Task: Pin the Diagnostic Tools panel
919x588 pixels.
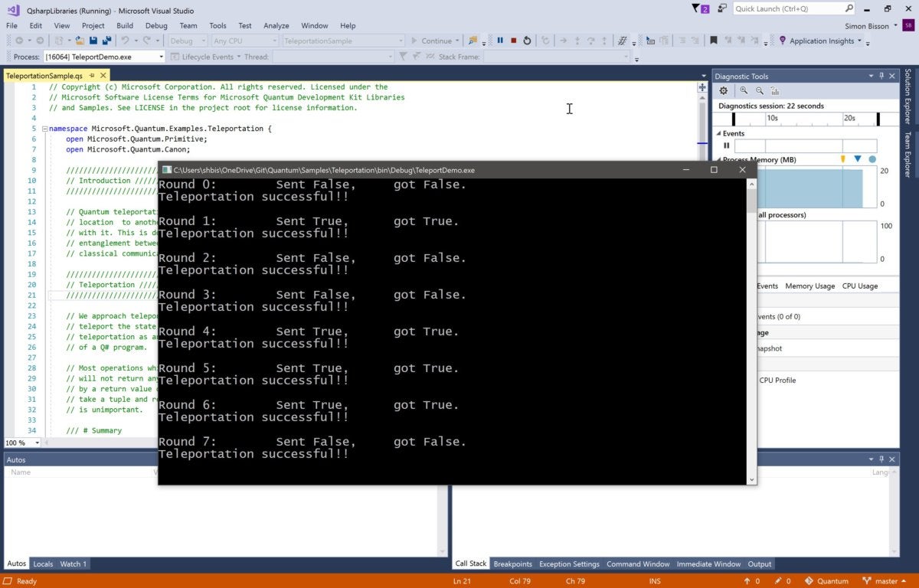Action: click(x=881, y=76)
